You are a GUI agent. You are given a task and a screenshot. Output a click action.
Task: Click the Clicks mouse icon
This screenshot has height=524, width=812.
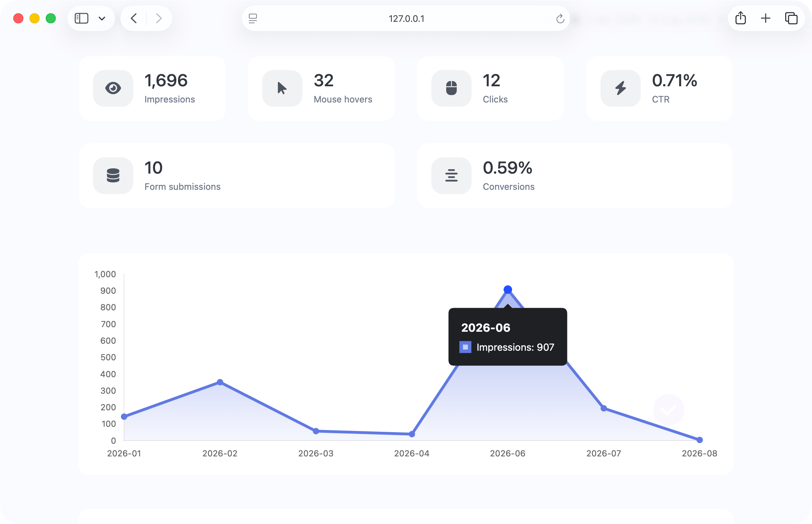tap(451, 88)
